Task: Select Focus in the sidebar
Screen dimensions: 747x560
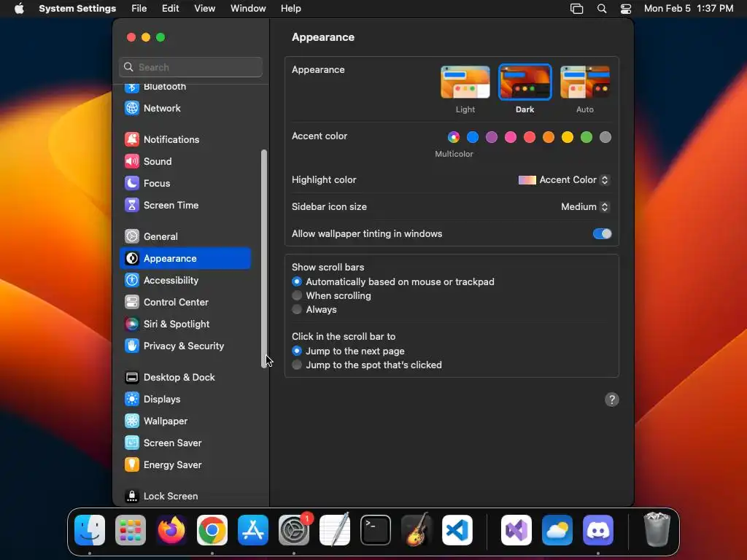Action: (185, 183)
